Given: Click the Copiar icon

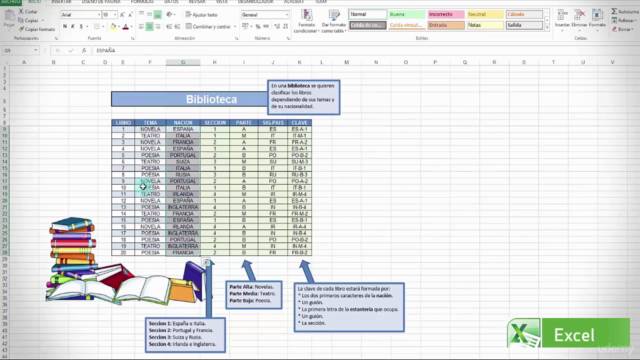Looking at the screenshot, I should pyautogui.click(x=21, y=20).
